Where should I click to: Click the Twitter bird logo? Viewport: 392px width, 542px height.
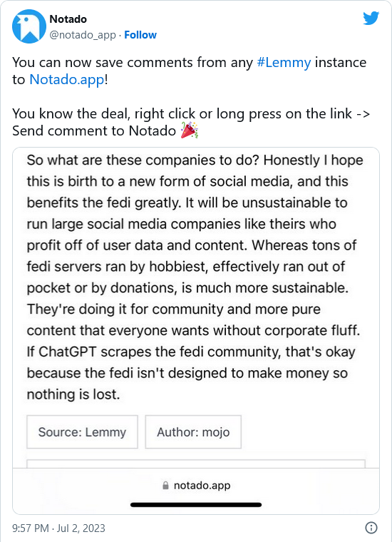click(371, 19)
